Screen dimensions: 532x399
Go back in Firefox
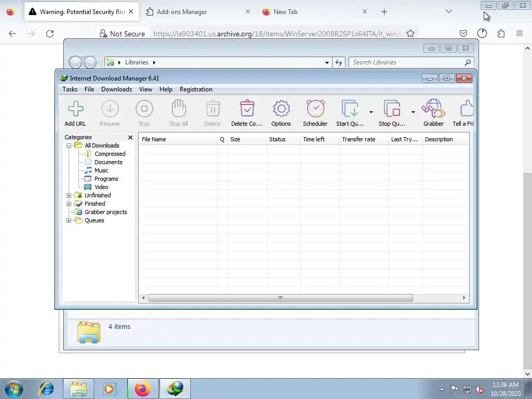tap(12, 34)
